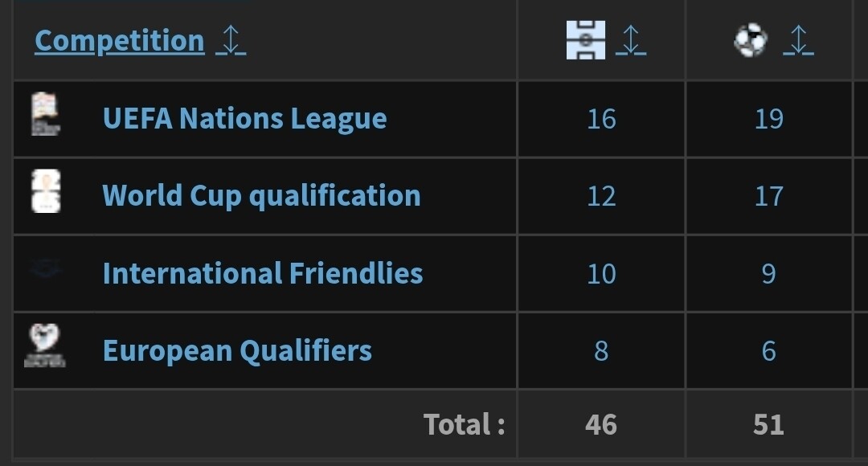Open International Friendlies link
The width and height of the screenshot is (868, 466).
coord(263,273)
